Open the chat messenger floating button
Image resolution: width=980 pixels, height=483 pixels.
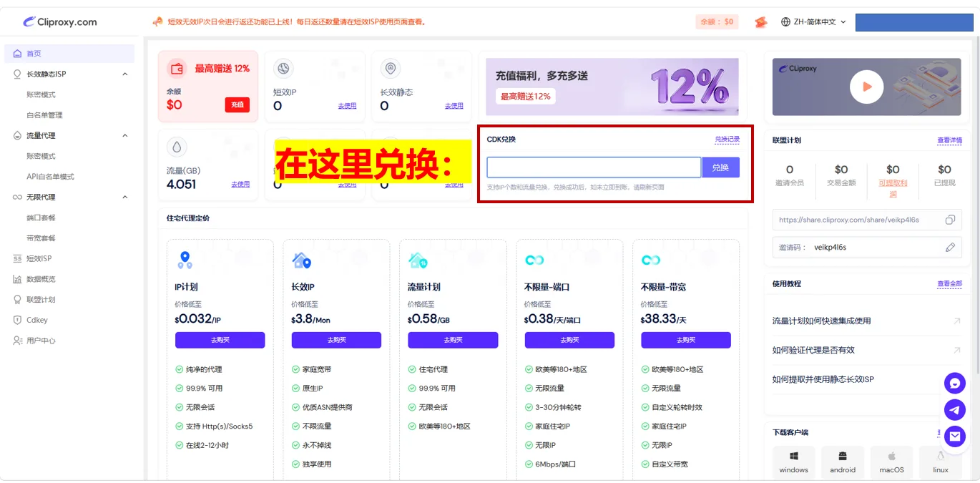[955, 384]
